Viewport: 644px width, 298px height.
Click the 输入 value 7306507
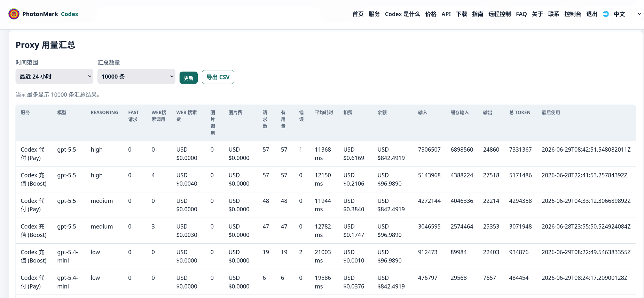point(429,150)
